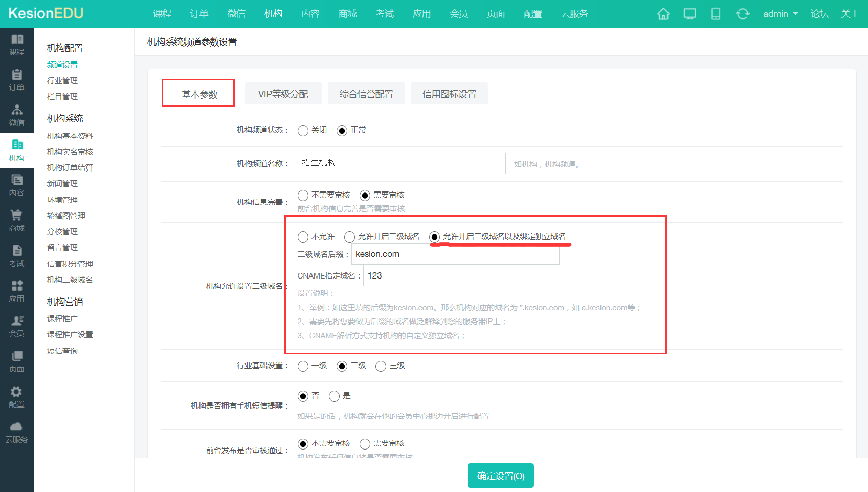Screen dimensions: 868x492
Task: Click the refresh icon in the header
Action: click(x=742, y=14)
